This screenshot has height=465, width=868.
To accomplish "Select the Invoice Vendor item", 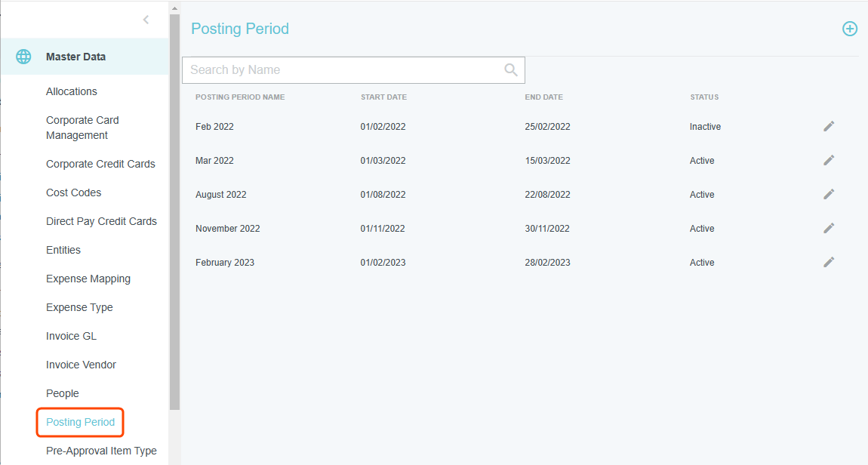I will point(81,365).
